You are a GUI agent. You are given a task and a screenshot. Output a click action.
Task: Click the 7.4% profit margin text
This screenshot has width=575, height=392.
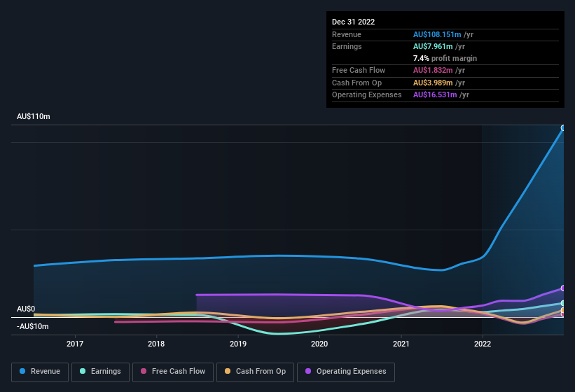coord(445,58)
